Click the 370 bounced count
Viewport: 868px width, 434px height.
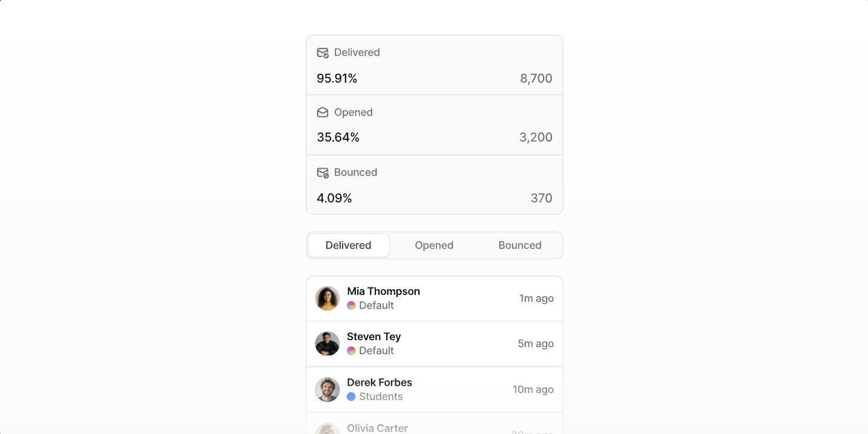click(x=541, y=198)
